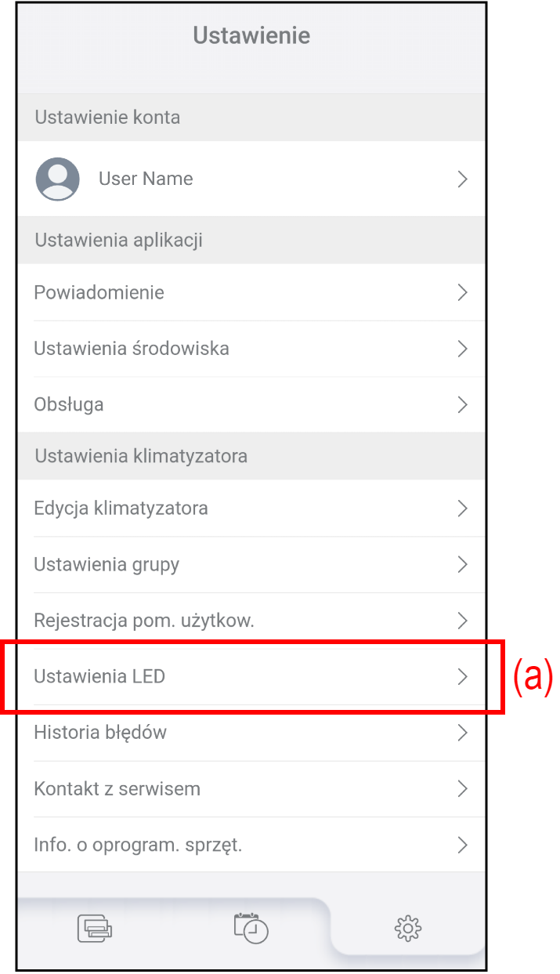Tap the user profile avatar icon

click(x=57, y=179)
